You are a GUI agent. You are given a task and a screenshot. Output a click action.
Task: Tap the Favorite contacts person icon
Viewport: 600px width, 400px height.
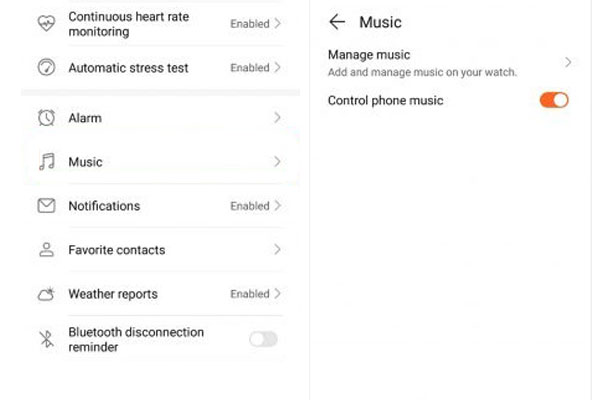point(46,250)
